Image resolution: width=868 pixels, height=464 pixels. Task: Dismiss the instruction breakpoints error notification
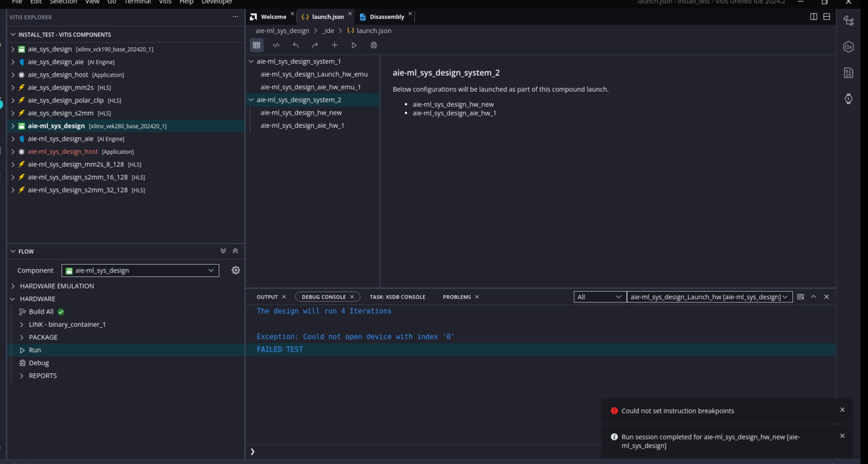pos(842,410)
